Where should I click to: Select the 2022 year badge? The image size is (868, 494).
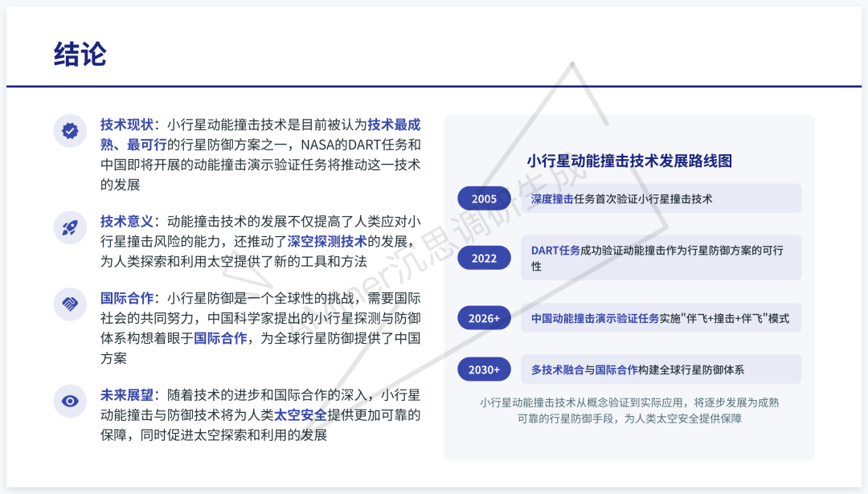(484, 258)
